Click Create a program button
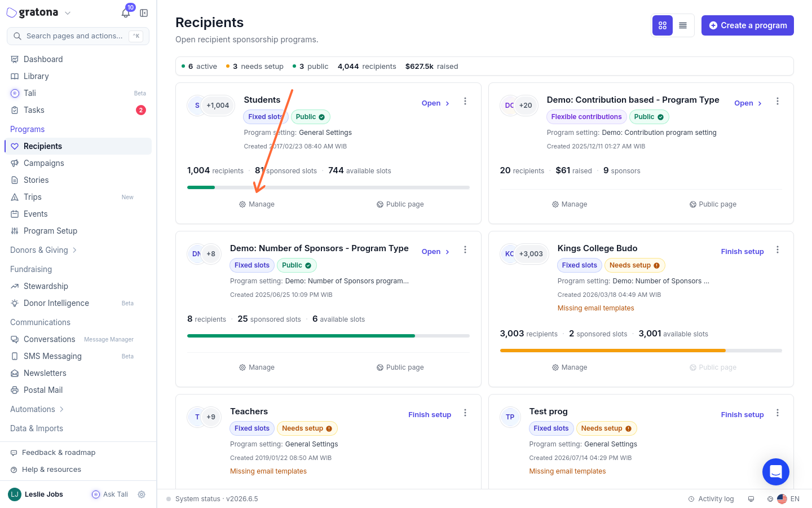Screen dimensions: 812x508 pyautogui.click(x=748, y=25)
